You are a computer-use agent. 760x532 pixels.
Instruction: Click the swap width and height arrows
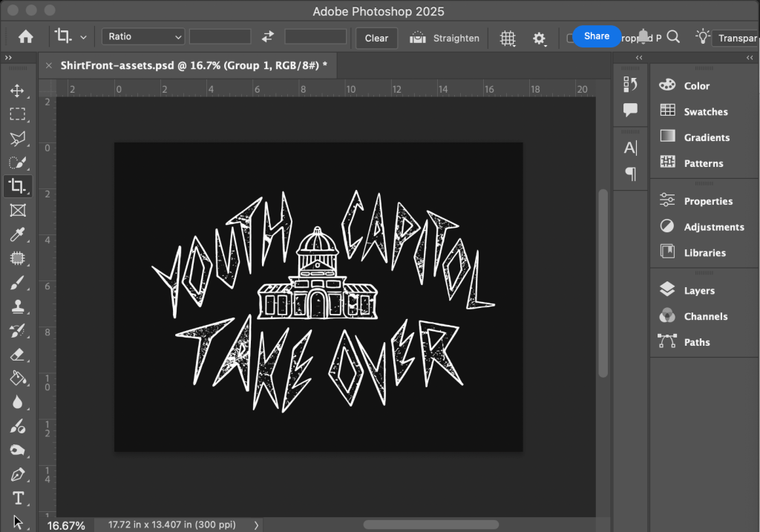pos(268,37)
